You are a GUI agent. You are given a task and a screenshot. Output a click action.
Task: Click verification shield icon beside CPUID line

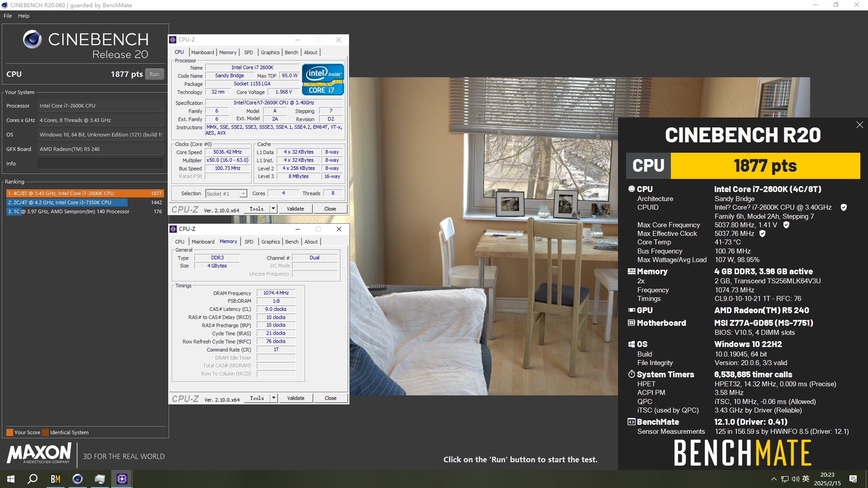pos(844,207)
